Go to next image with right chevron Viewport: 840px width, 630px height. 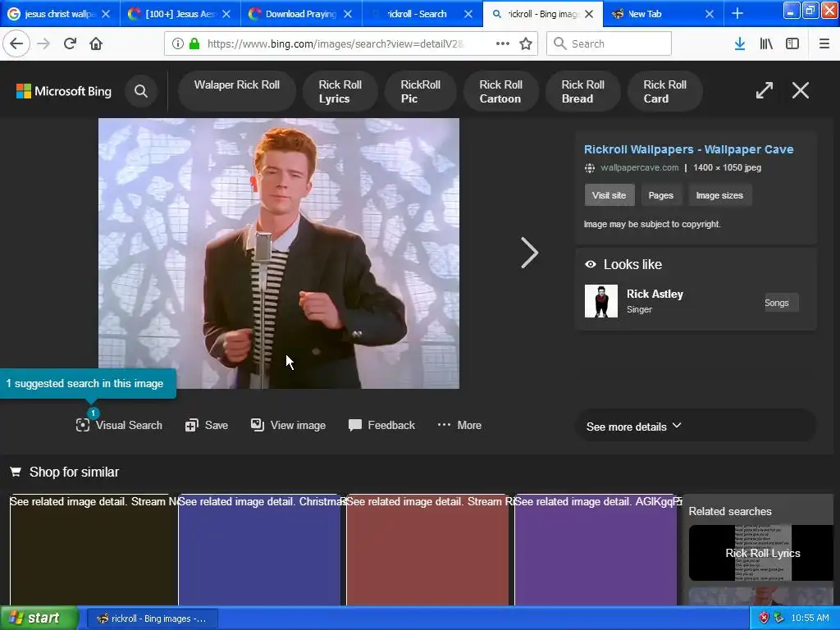click(529, 253)
